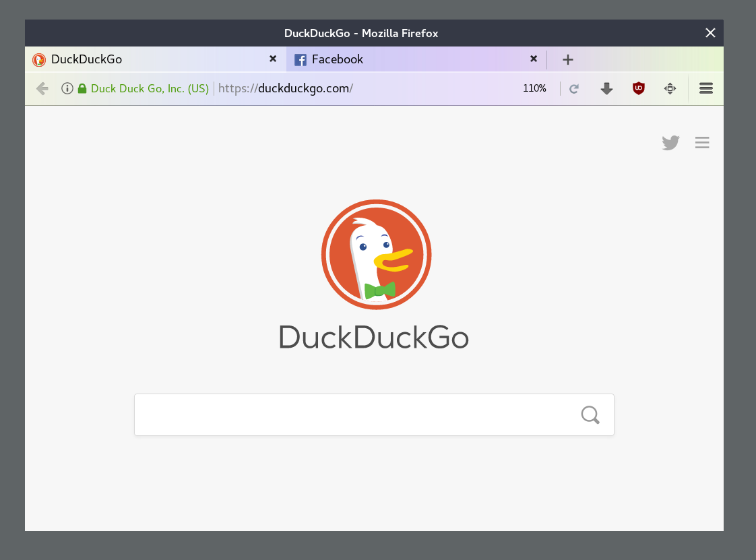This screenshot has height=560, width=756.
Task: Reset zoom via the 110% indicator
Action: (535, 88)
